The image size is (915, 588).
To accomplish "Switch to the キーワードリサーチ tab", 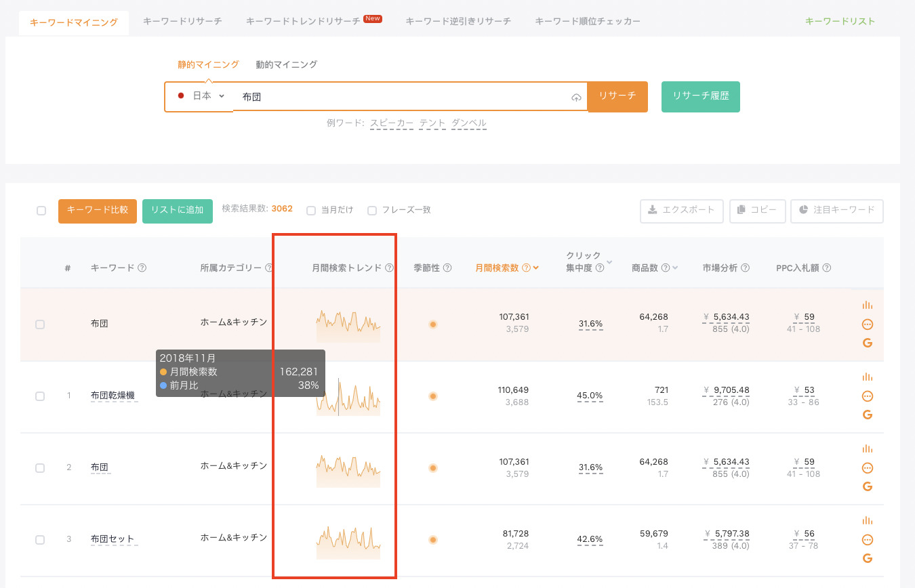I will [182, 22].
